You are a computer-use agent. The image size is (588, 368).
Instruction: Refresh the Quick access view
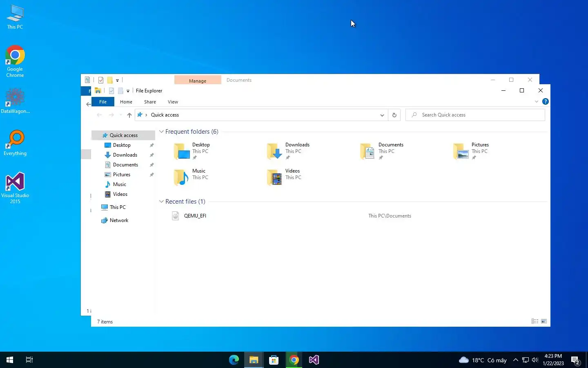click(394, 115)
